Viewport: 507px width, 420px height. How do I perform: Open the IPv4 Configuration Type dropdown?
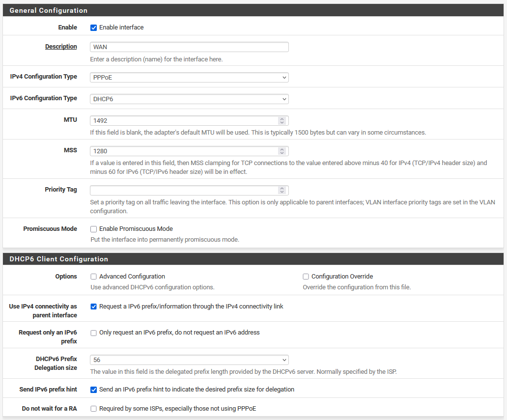(189, 78)
